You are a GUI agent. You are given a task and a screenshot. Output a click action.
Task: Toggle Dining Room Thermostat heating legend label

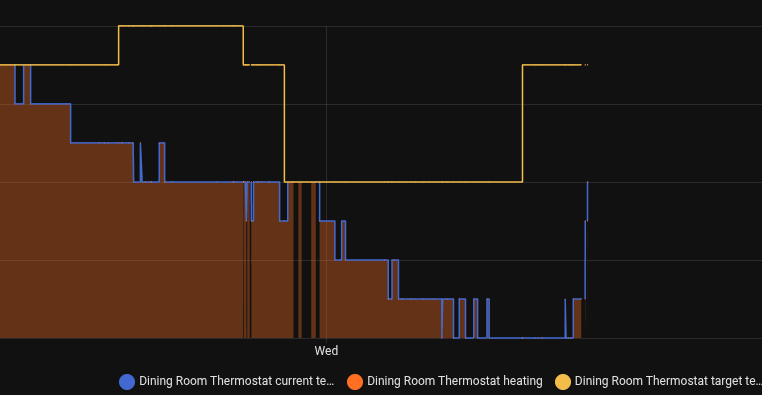[454, 381]
